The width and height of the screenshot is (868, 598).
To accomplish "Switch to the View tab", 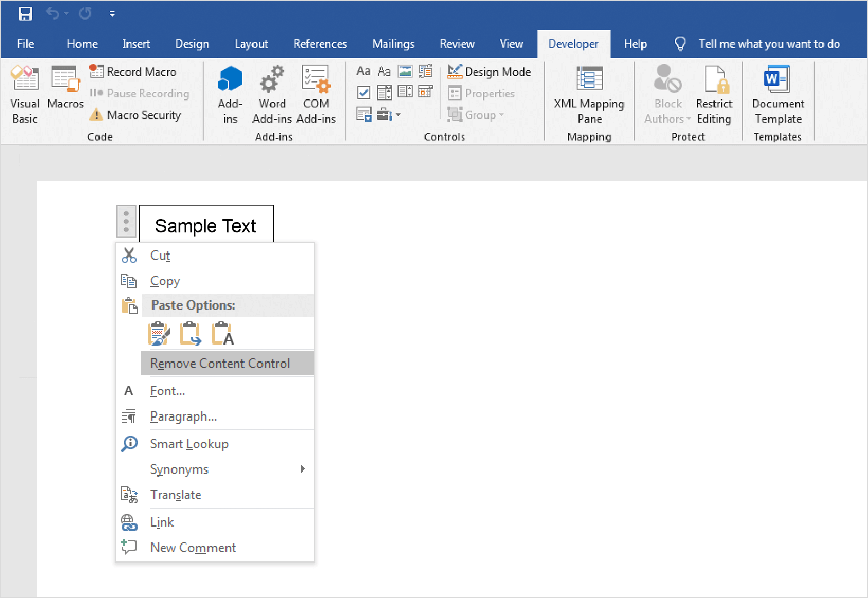I will pyautogui.click(x=511, y=44).
